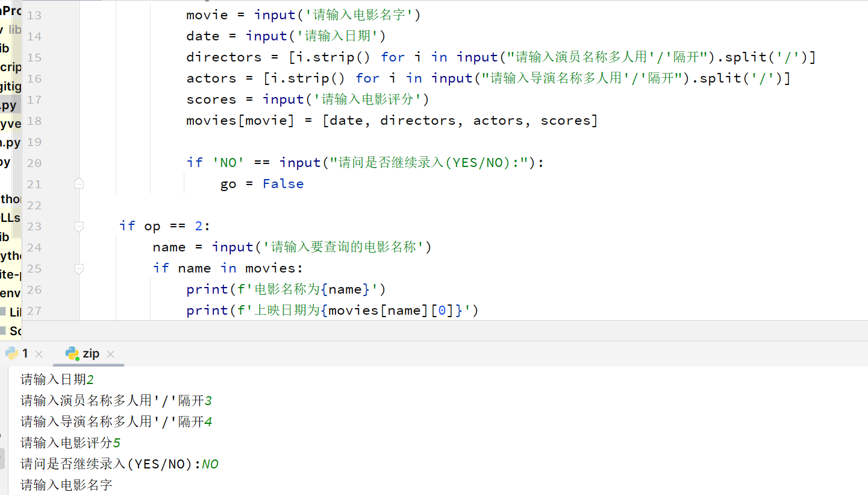The width and height of the screenshot is (868, 495).
Task: Close the run tab labeled "1"
Action: point(39,354)
